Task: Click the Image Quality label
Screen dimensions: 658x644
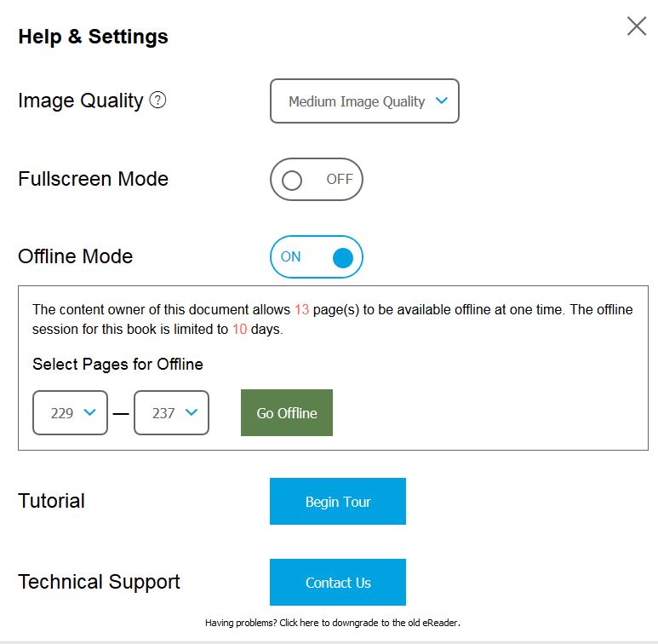Action: tap(81, 101)
